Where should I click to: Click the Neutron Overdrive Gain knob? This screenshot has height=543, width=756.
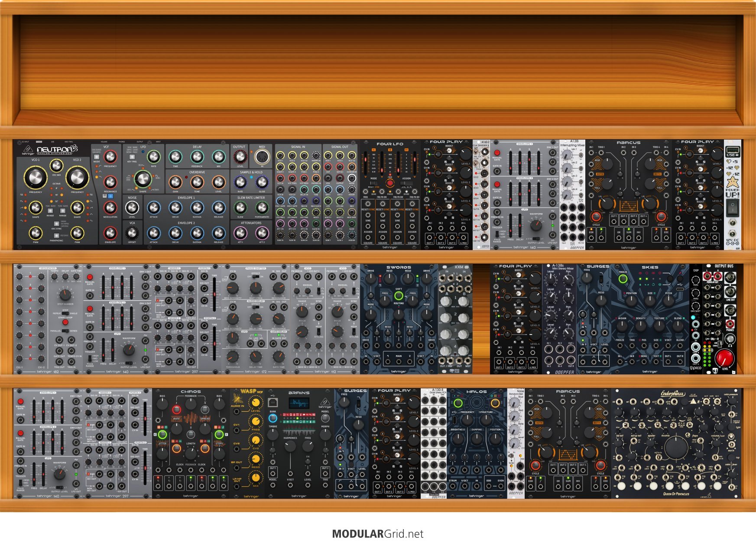point(175,182)
